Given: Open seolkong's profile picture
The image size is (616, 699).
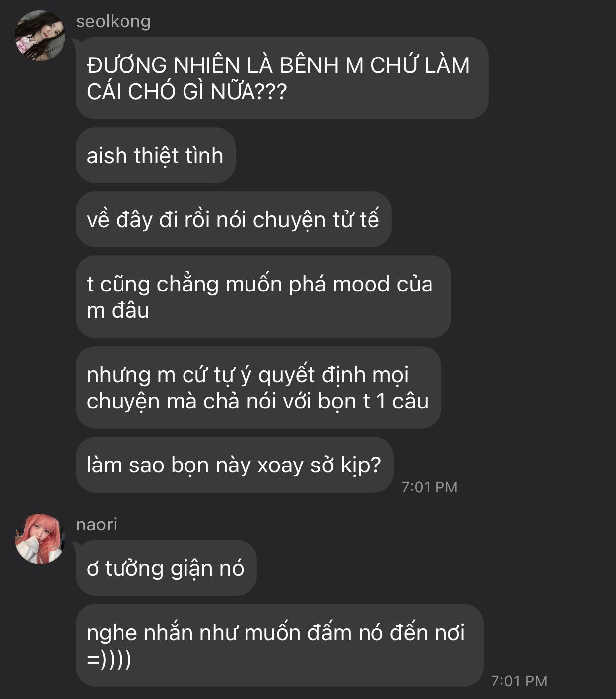Looking at the screenshot, I should (x=40, y=36).
